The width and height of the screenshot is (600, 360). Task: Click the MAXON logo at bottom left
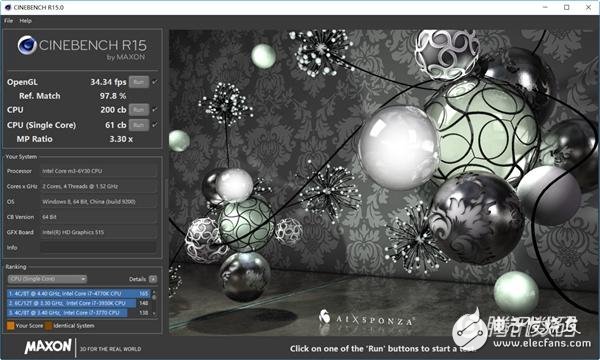[48, 346]
